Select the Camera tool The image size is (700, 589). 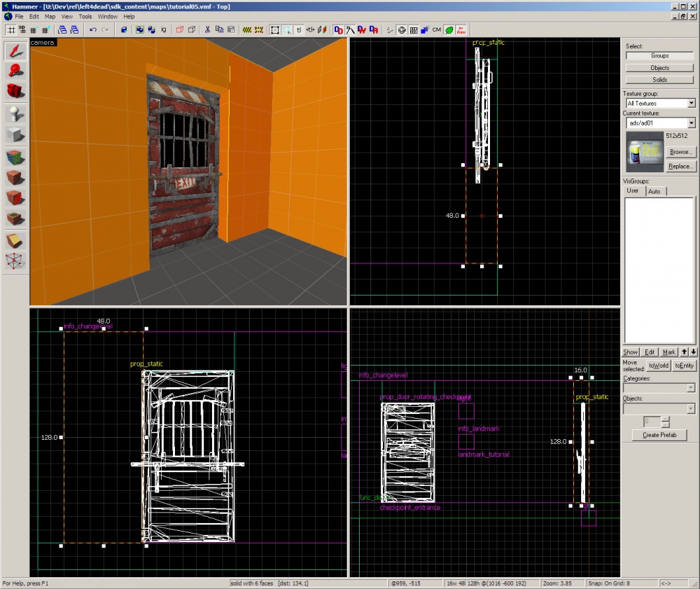(x=15, y=90)
